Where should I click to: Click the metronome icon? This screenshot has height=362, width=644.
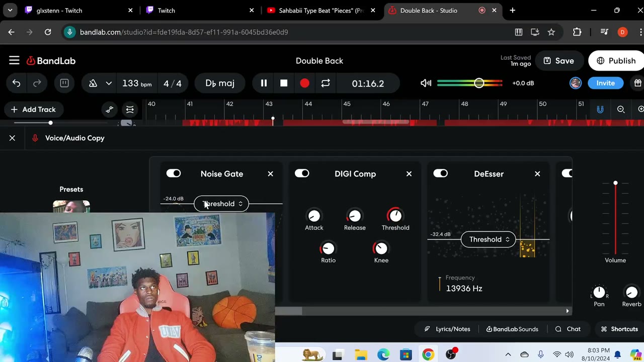93,83
